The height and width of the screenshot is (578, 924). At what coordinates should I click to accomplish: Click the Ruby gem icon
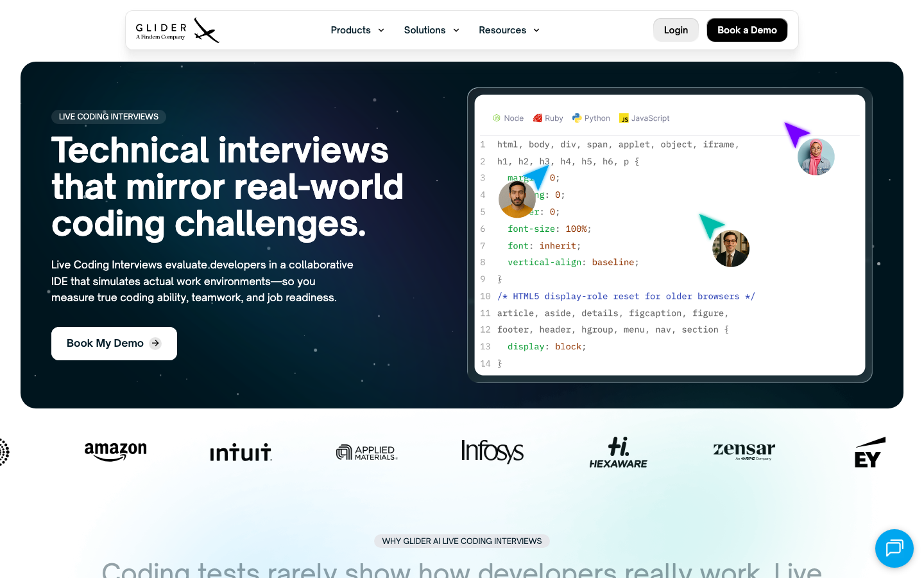[538, 118]
